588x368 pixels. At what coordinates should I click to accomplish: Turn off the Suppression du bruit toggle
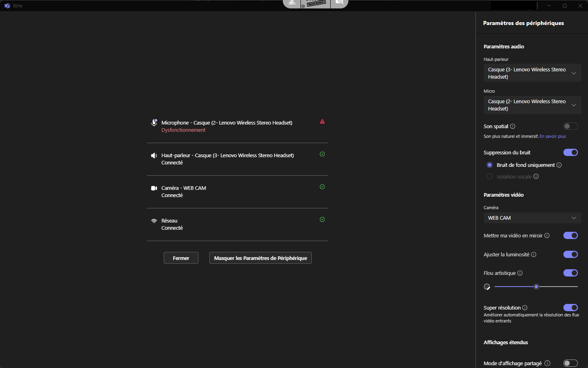click(x=571, y=152)
